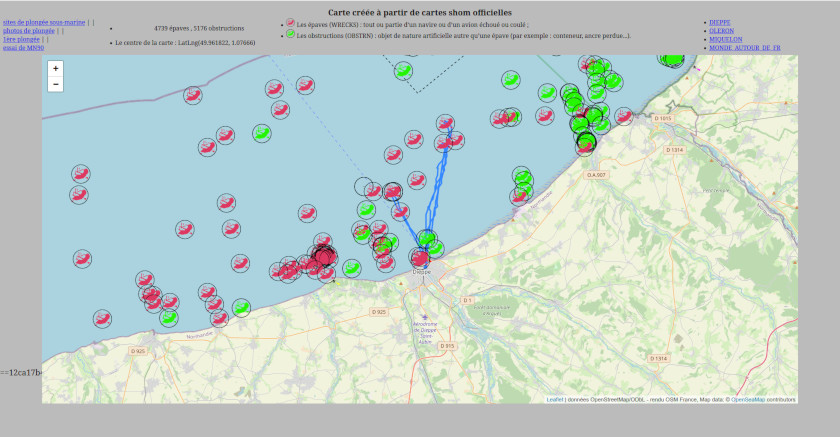Screen dimensions: 840x437
Task: Open 'sites de plongée sous-marine' link
Action: click(44, 21)
